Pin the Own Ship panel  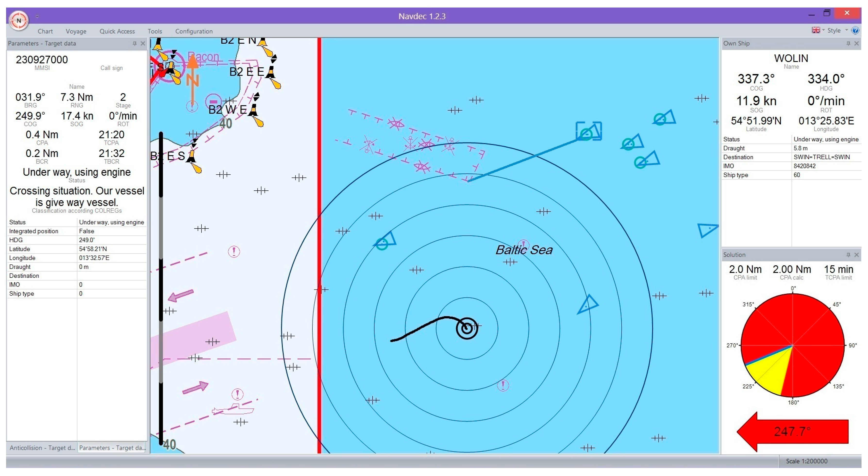(x=848, y=43)
